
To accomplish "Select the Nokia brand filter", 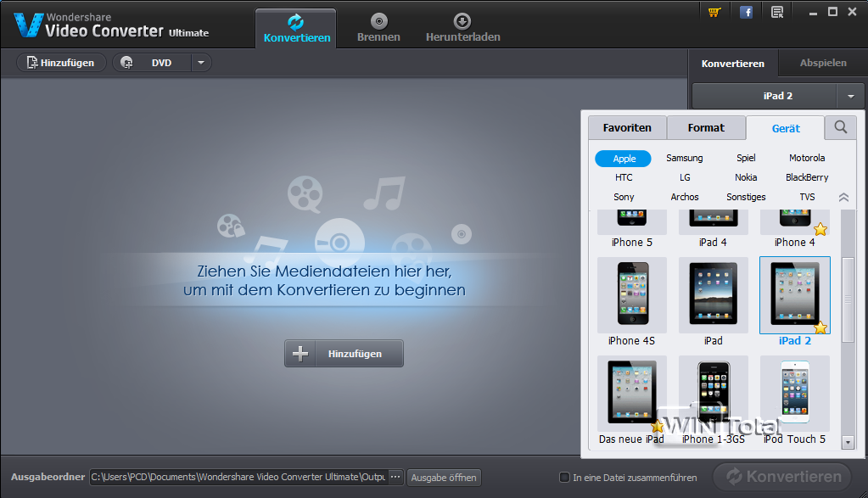I will pyautogui.click(x=746, y=177).
